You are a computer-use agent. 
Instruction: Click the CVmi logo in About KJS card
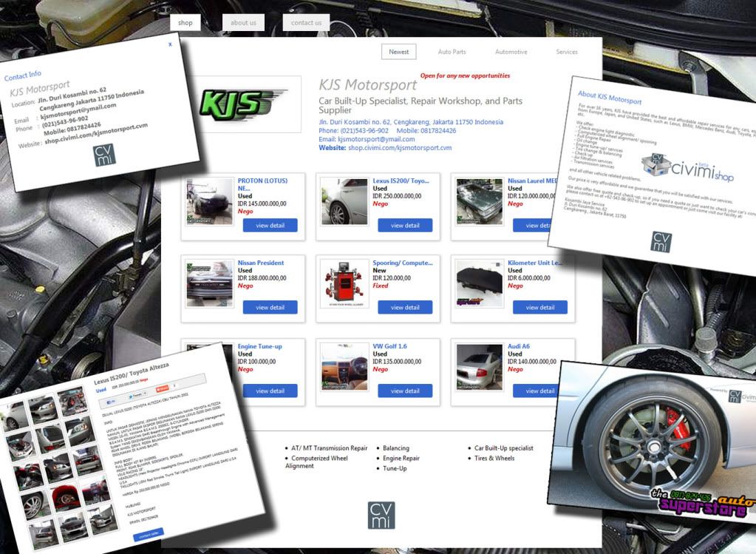661,242
